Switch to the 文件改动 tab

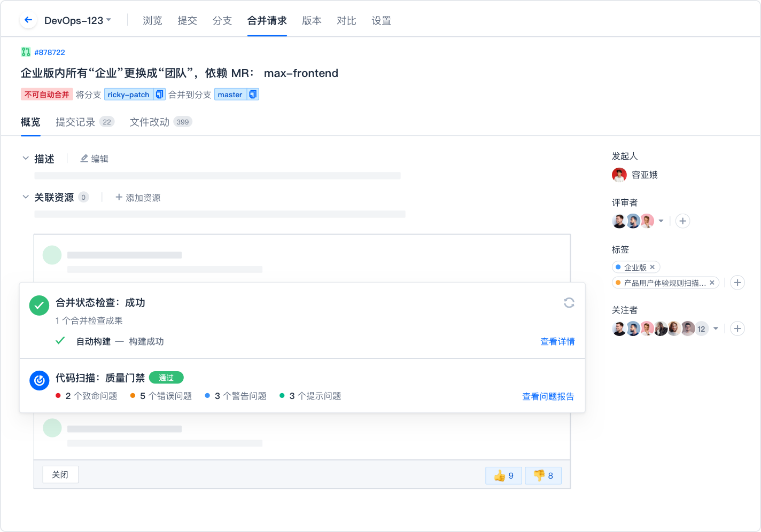[x=150, y=122]
